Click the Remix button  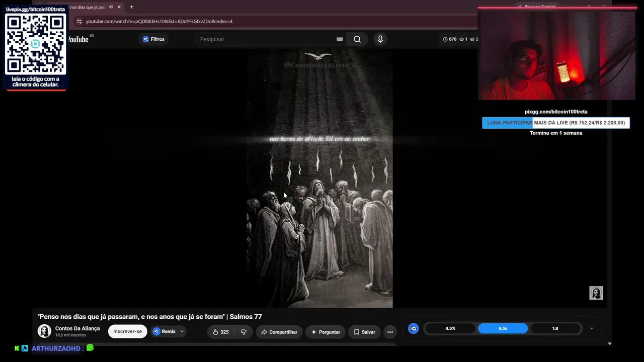pyautogui.click(x=165, y=332)
